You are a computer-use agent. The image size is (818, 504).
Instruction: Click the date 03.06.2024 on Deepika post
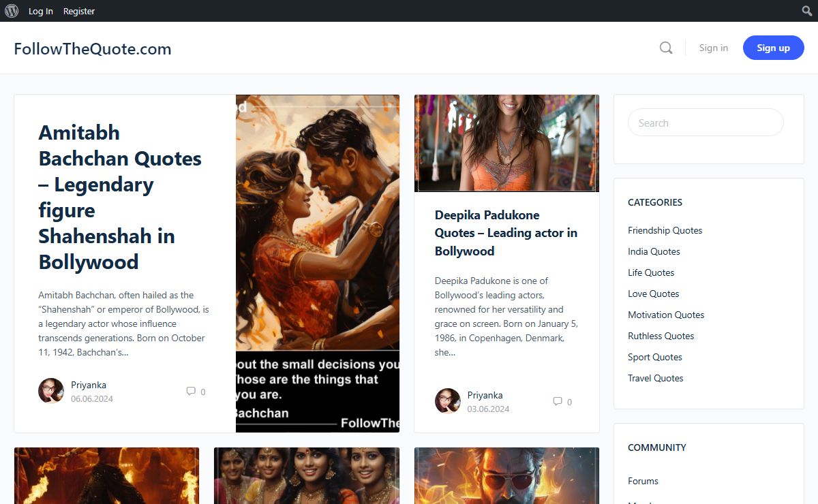(x=488, y=409)
